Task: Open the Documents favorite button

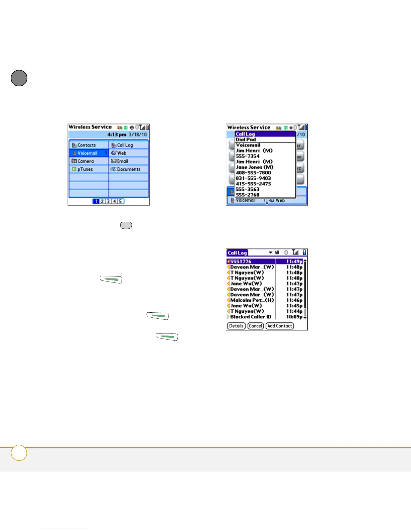Action: coord(129,169)
